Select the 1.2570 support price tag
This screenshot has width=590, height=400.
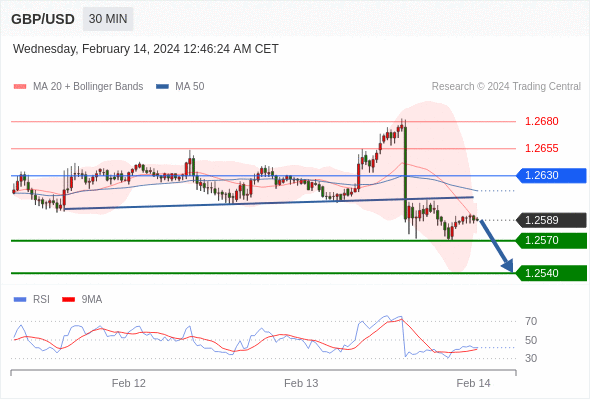[551, 240]
